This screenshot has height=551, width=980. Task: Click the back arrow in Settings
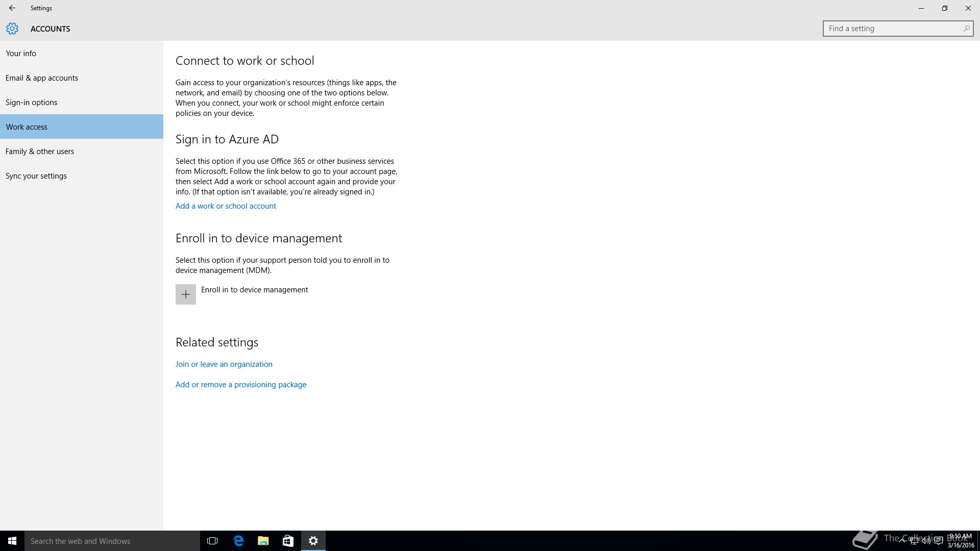[12, 8]
